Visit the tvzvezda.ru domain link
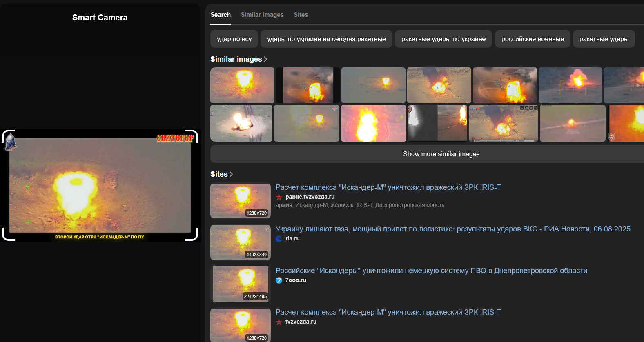 (x=301, y=322)
